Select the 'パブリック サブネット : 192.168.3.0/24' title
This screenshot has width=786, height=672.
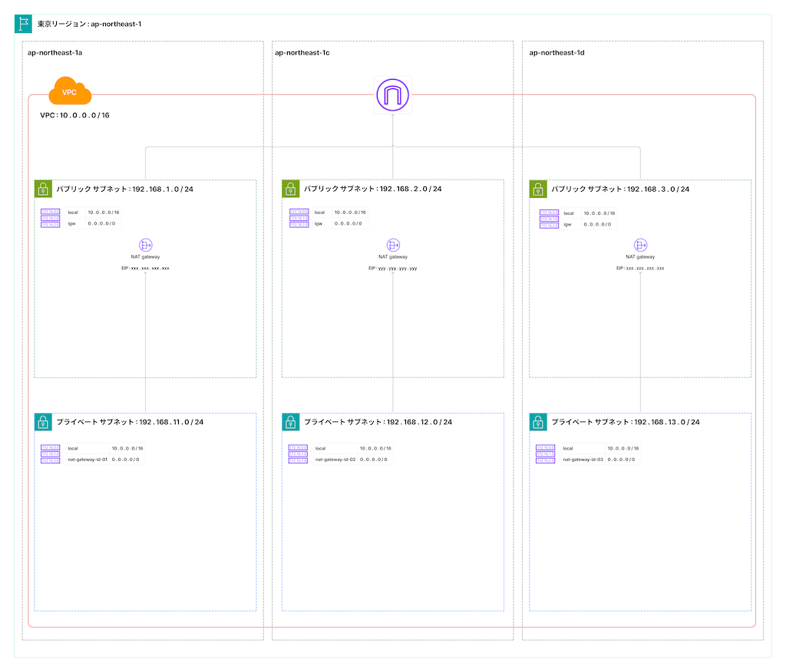[620, 189]
